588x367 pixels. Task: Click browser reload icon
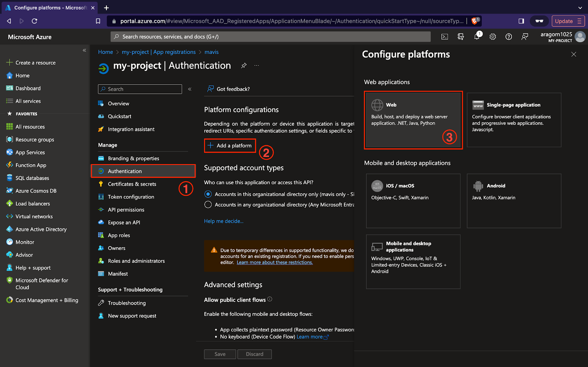point(35,21)
